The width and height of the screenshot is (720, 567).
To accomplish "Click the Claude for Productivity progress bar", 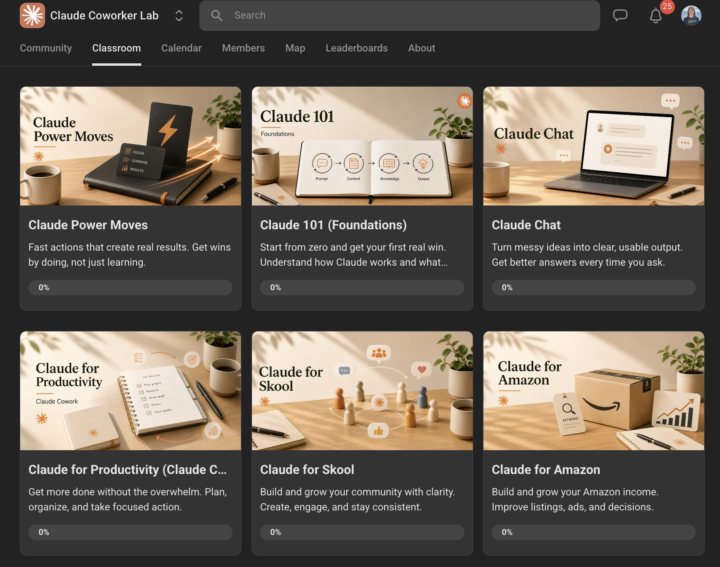I will 130,532.
